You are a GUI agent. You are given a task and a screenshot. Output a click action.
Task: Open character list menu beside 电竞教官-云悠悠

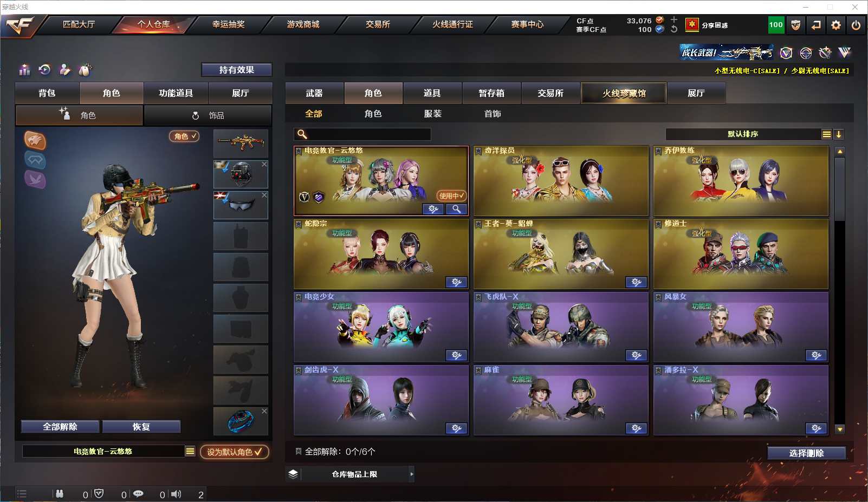pos(190,451)
